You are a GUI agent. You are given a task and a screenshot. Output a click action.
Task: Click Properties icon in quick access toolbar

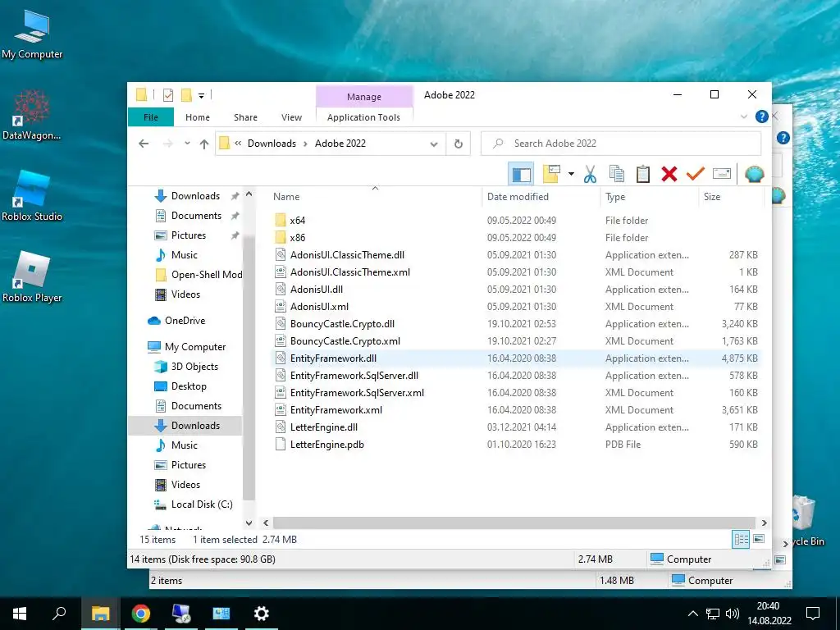167,95
